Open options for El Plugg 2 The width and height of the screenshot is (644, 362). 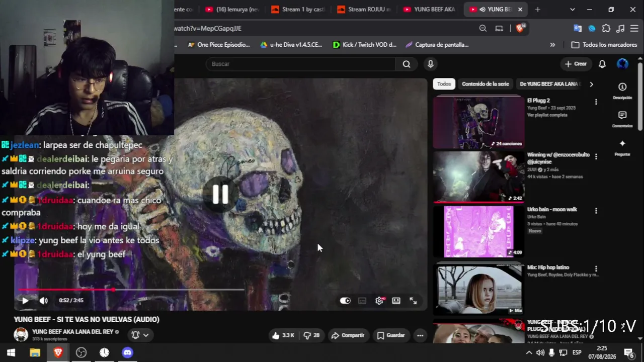[x=596, y=102]
